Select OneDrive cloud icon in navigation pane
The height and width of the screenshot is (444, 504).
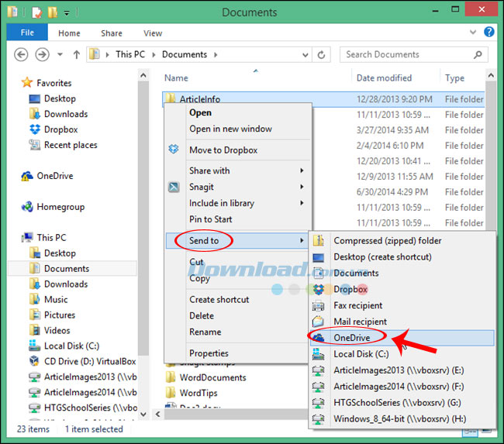click(x=27, y=176)
